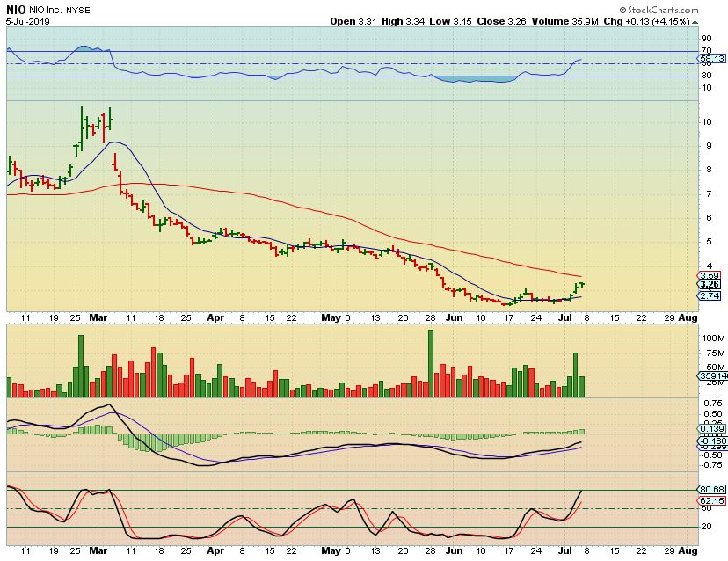
Task: Click the price axis label 10
Action: click(707, 122)
